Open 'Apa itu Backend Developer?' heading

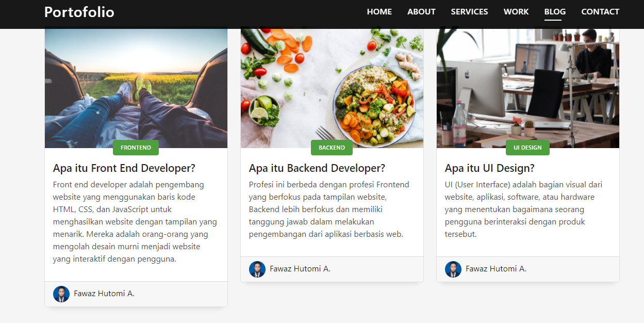tap(317, 168)
